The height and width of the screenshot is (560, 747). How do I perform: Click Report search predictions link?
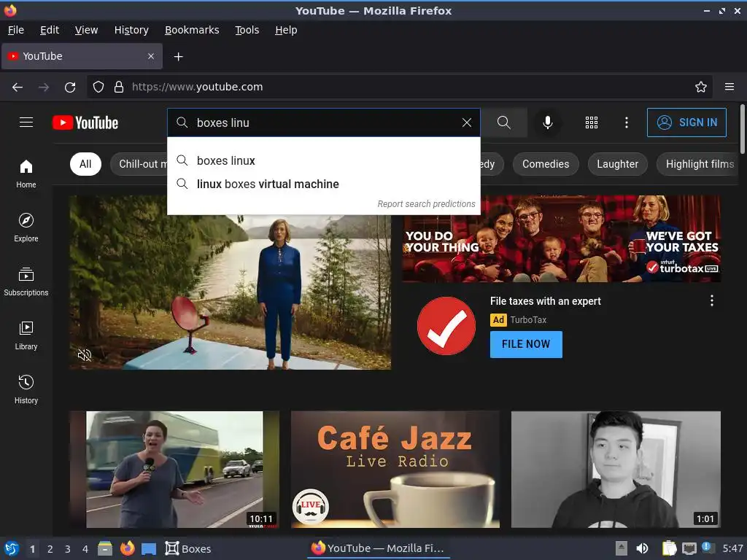pyautogui.click(x=426, y=204)
